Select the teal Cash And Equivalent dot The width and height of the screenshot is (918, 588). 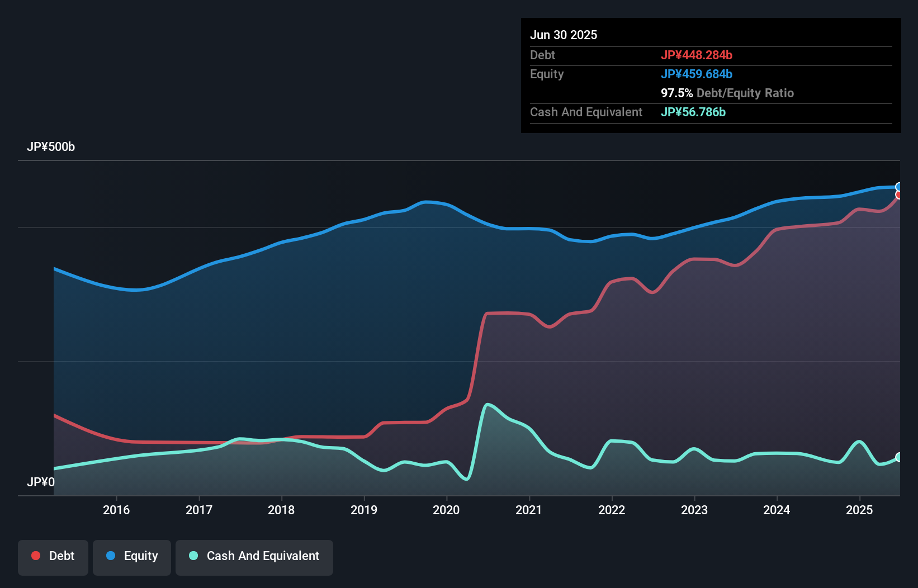(192, 556)
